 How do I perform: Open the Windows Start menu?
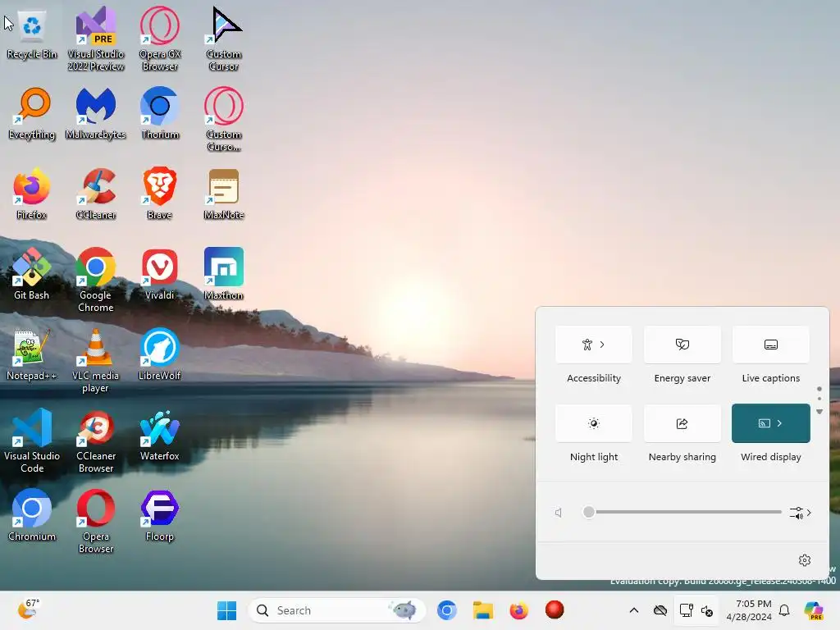tap(226, 610)
